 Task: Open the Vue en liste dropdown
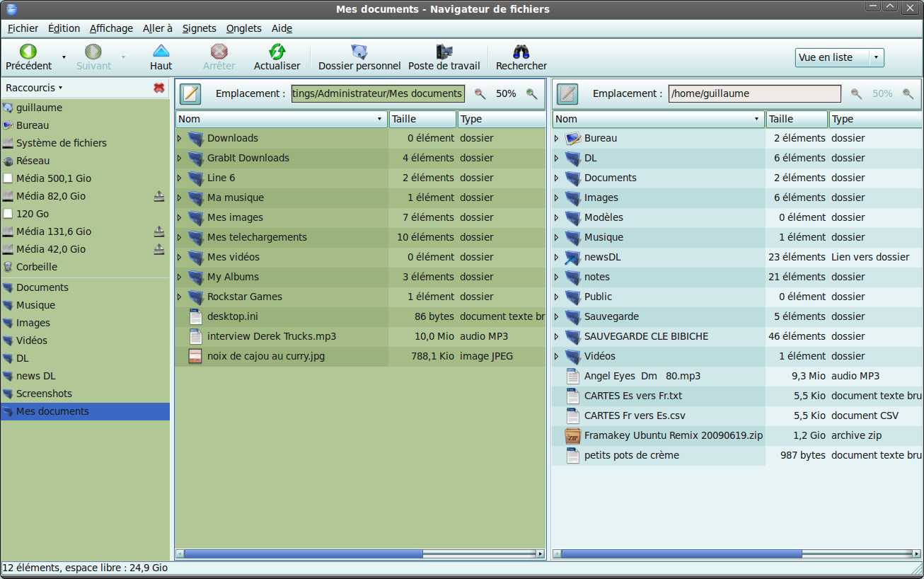pos(840,57)
